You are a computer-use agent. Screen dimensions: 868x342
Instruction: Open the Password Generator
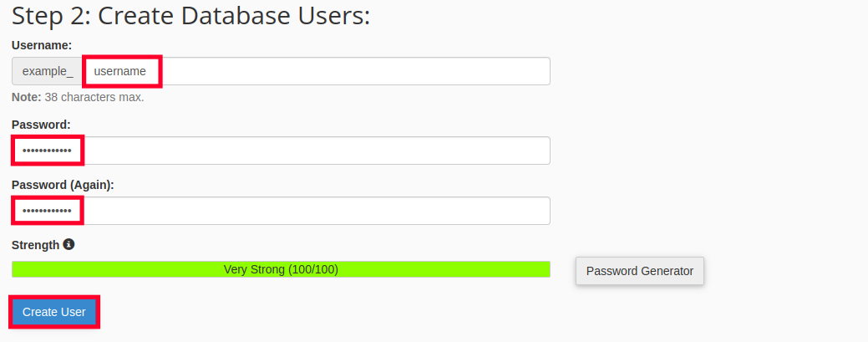pyautogui.click(x=640, y=271)
